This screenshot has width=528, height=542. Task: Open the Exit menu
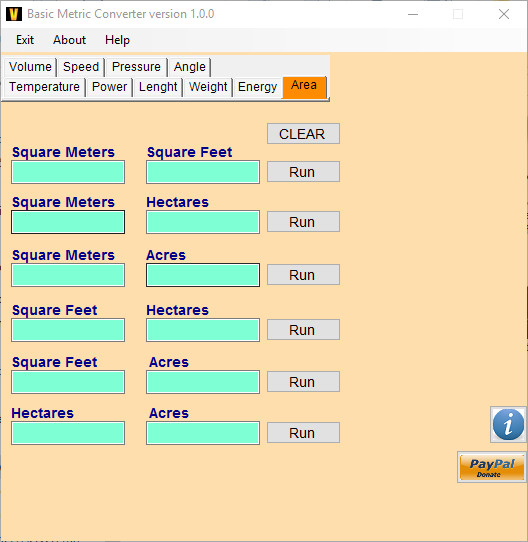point(25,40)
